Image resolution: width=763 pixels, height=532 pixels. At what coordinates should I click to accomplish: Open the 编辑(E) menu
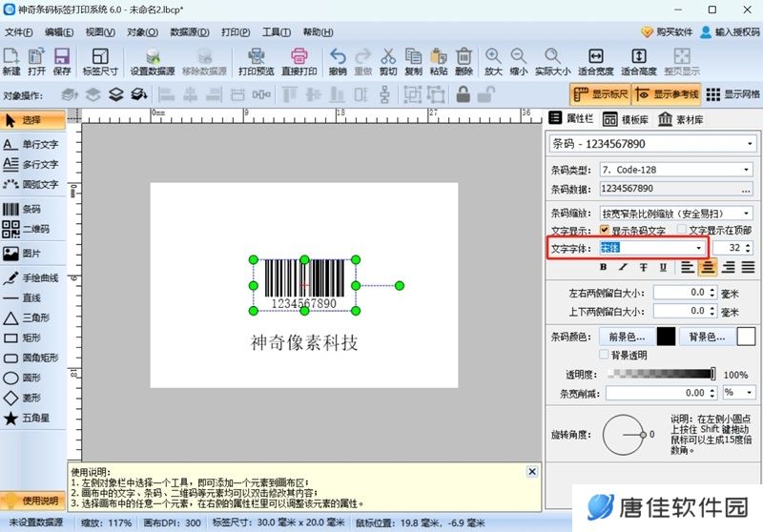[x=59, y=32]
